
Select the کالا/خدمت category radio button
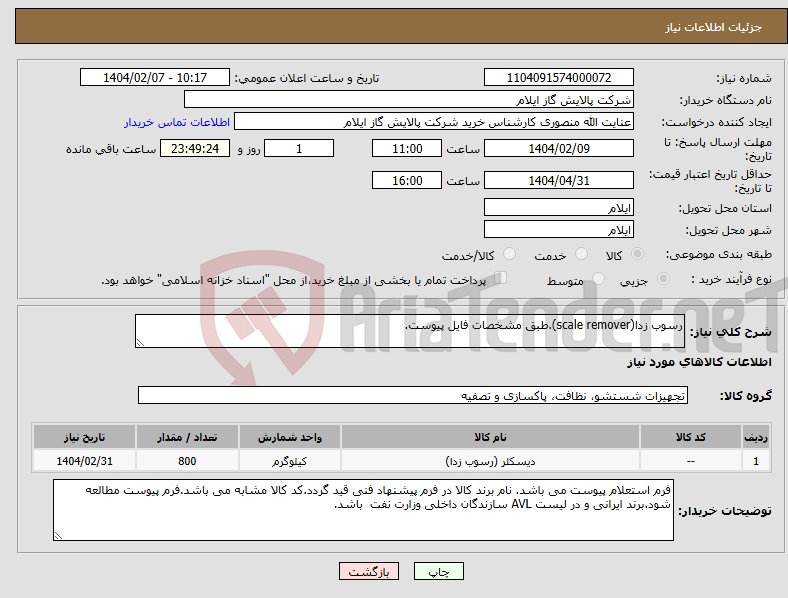click(x=510, y=254)
